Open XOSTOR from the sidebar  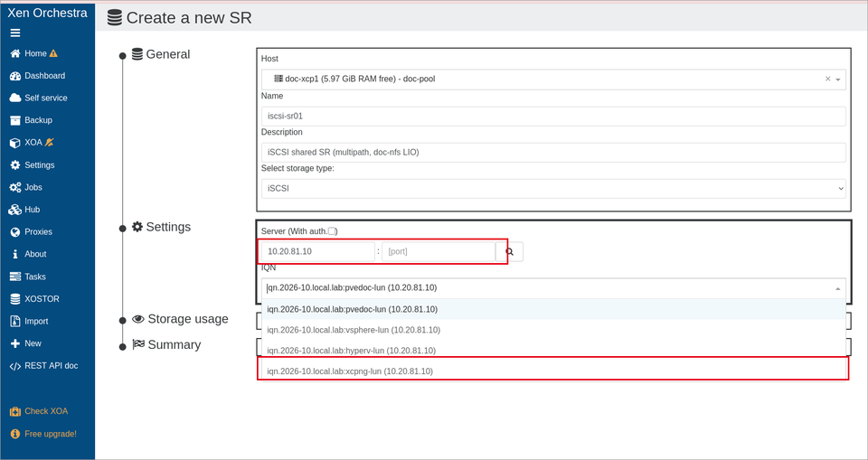[42, 298]
